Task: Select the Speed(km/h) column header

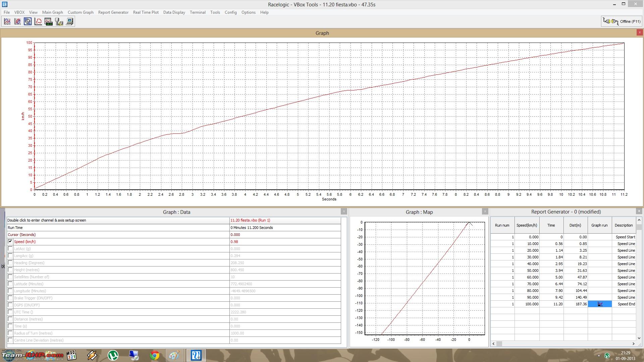Action: 527,225
